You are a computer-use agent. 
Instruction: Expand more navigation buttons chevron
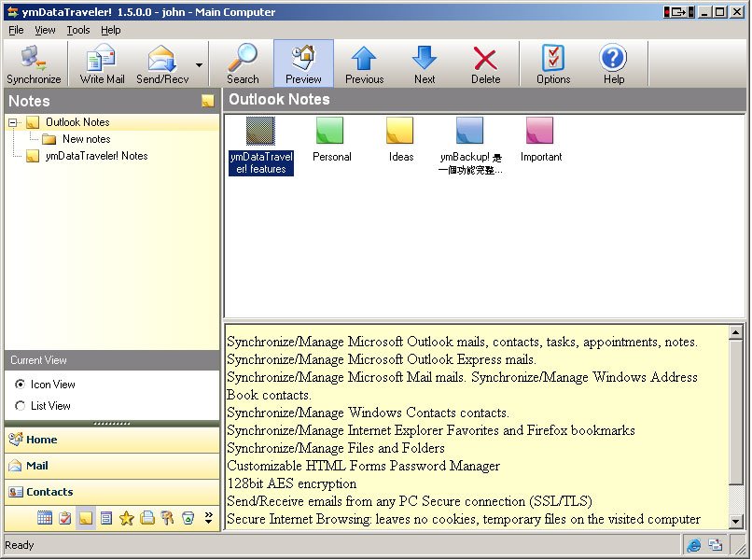coord(208,517)
